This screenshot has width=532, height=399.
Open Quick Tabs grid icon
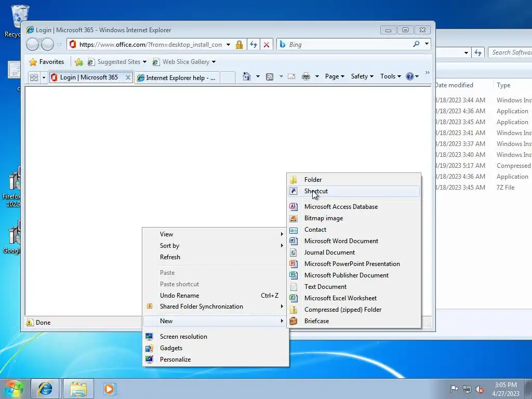click(34, 77)
